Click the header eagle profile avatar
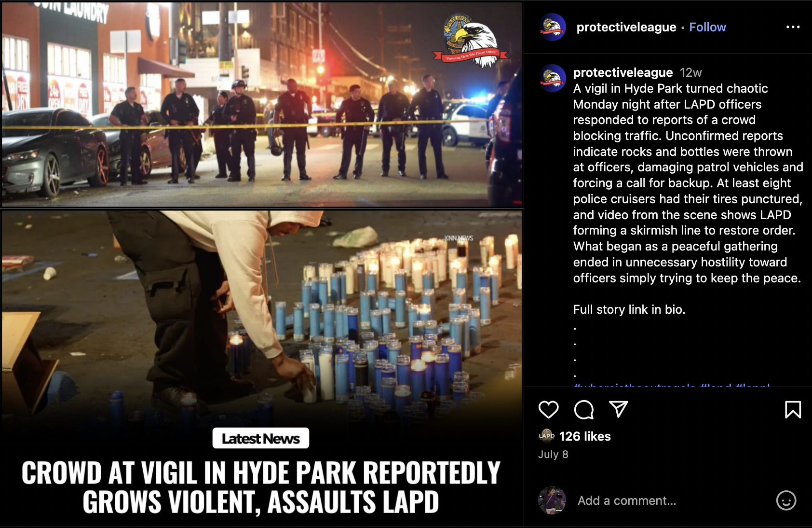This screenshot has height=528, width=812. click(553, 27)
